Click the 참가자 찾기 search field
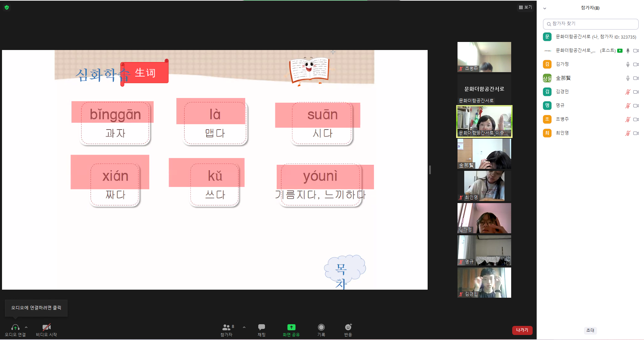This screenshot has width=644, height=340. 590,24
